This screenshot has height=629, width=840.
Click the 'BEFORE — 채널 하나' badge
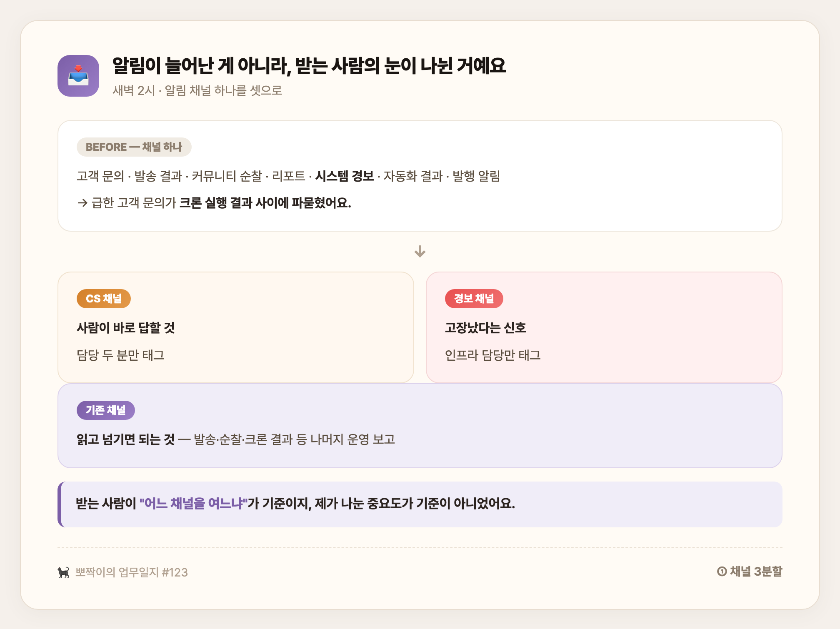pos(134,147)
